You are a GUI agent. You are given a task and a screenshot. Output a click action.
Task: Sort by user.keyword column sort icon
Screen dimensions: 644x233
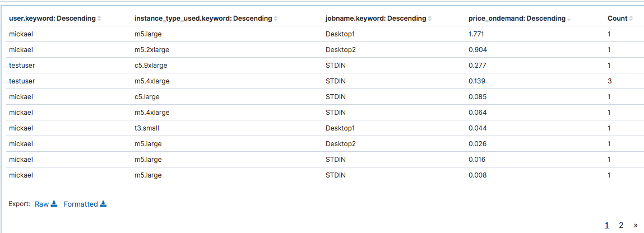(x=99, y=18)
